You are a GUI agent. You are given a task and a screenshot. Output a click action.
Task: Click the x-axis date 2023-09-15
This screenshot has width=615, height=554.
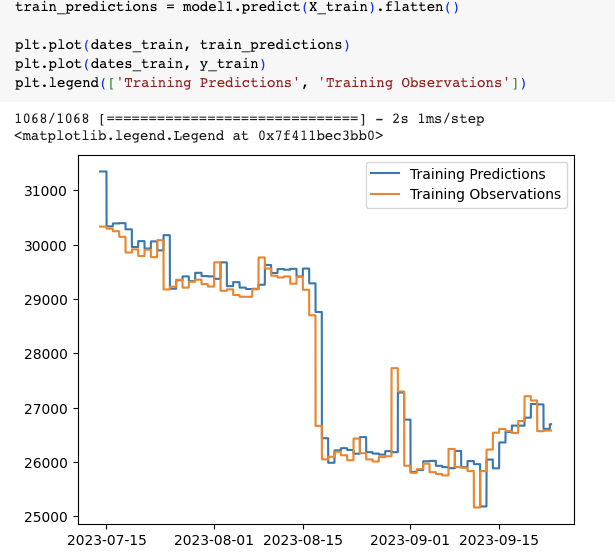point(499,540)
